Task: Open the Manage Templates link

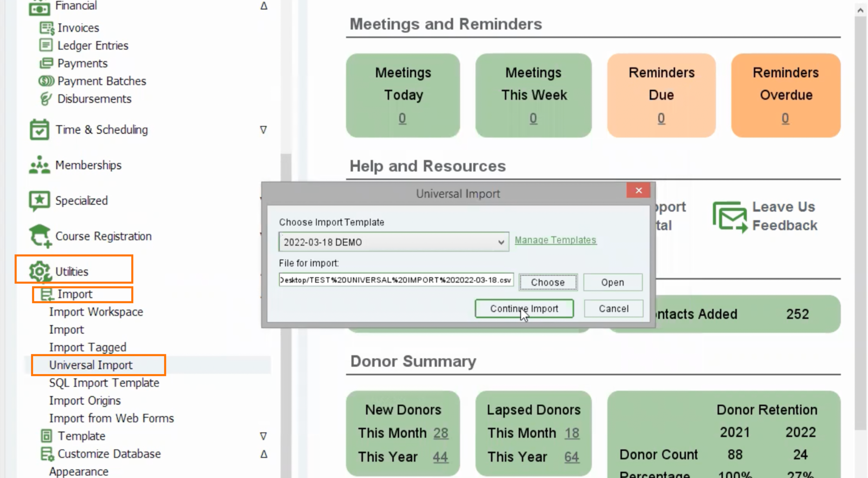Action: click(555, 240)
